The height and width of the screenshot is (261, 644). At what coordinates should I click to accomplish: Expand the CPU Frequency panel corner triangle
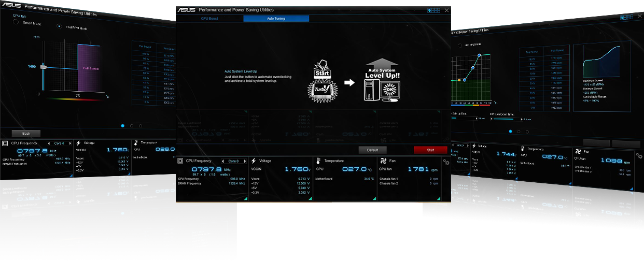point(245,198)
